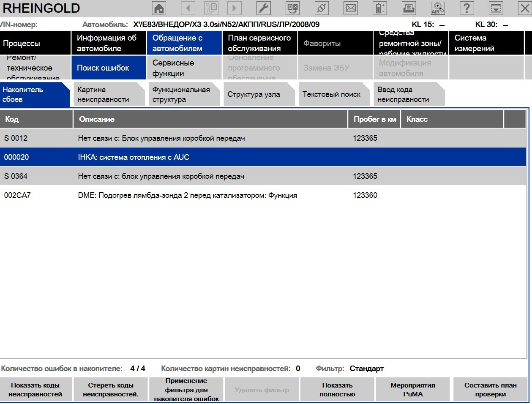Click Применение фильтра для накопителя ошибок

click(x=186, y=390)
